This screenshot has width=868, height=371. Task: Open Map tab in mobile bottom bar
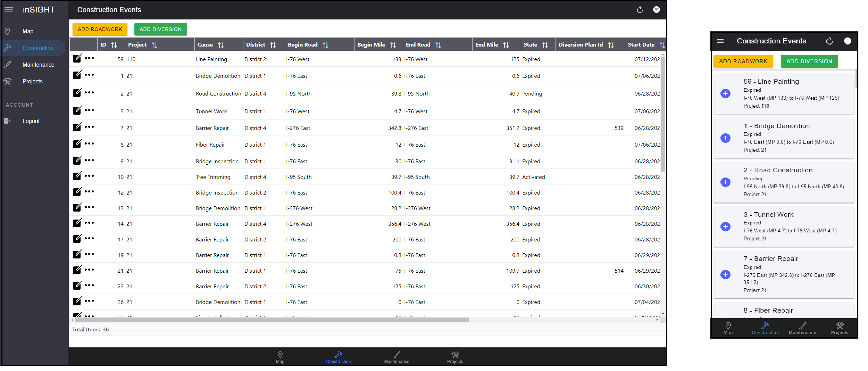click(728, 328)
